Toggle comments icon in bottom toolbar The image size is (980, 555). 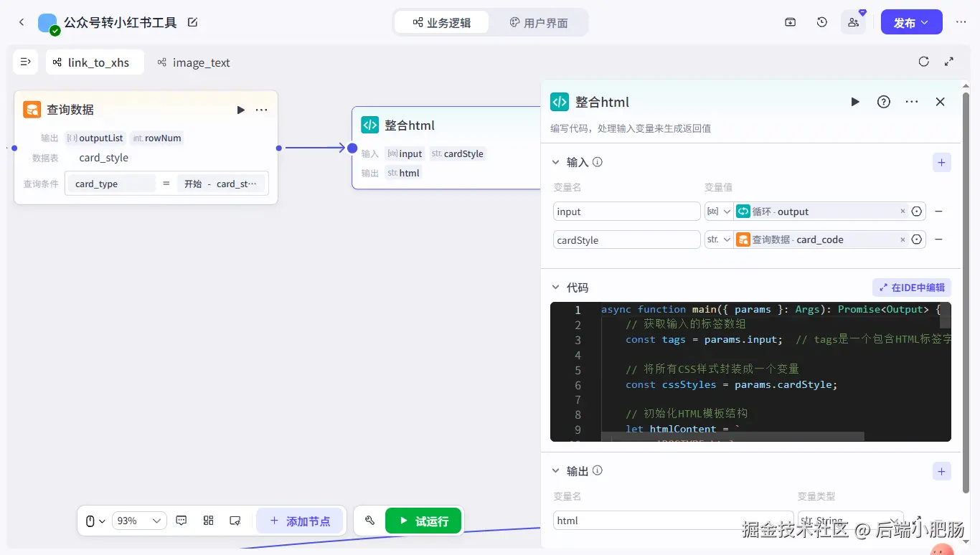click(x=182, y=521)
